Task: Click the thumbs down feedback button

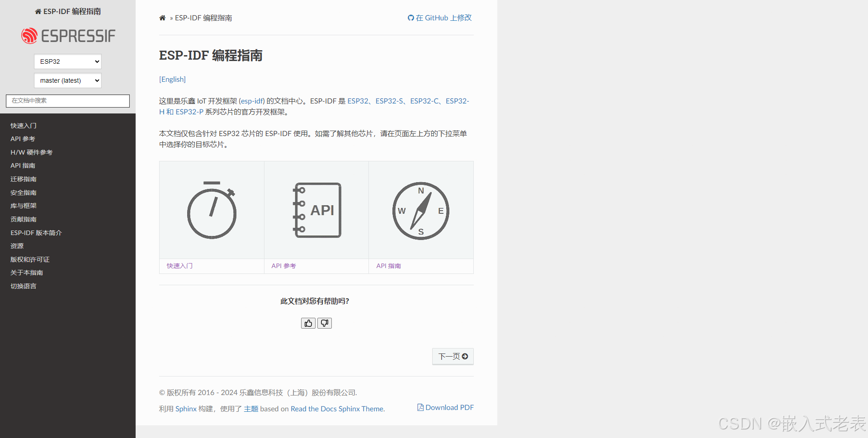Action: tap(325, 323)
